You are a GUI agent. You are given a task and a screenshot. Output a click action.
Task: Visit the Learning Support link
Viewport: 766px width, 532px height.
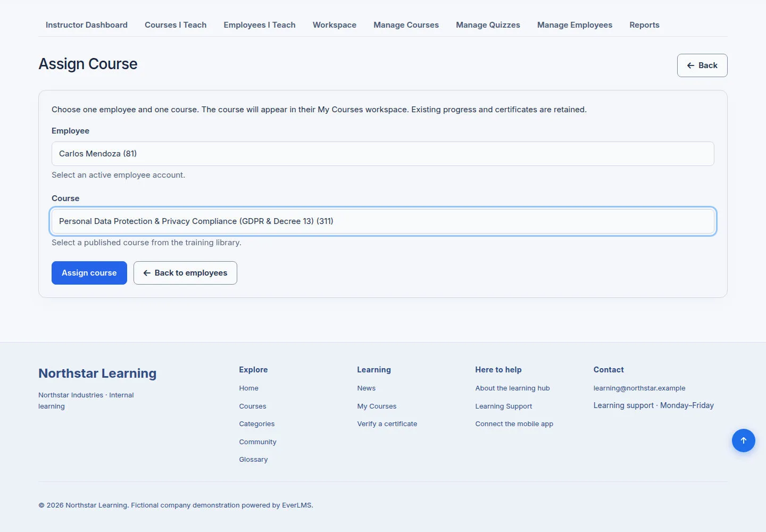[504, 406]
